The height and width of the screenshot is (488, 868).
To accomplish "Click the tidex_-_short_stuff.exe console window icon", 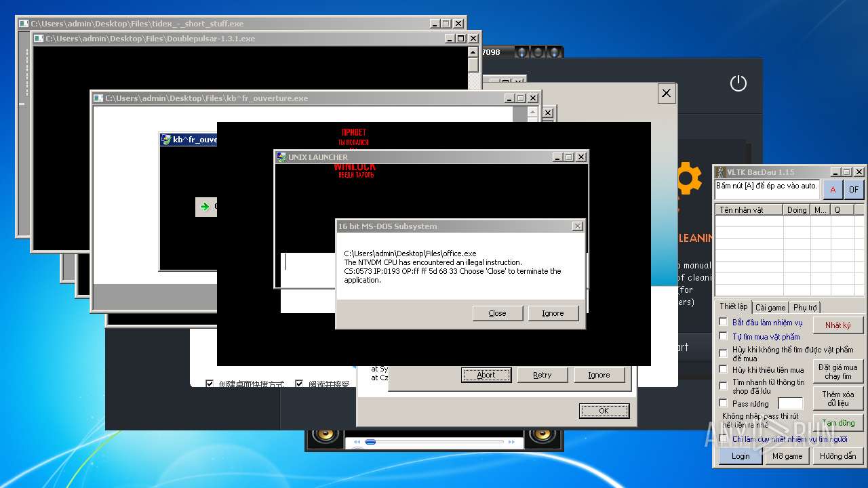I will pos(24,24).
